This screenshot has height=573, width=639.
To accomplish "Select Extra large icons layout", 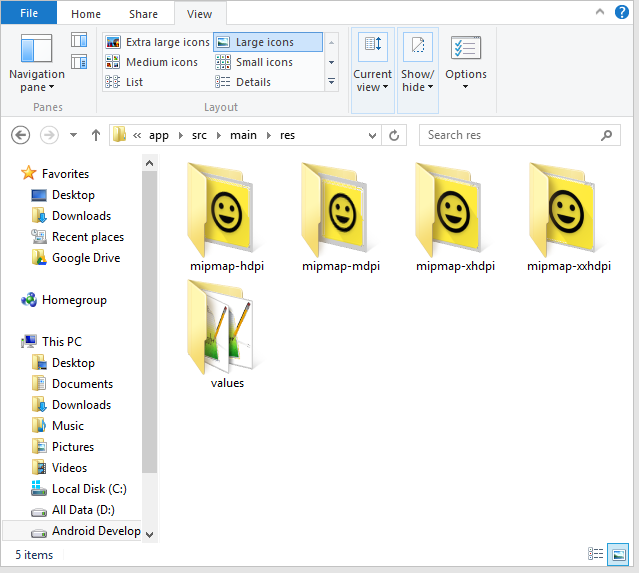I will pos(157,42).
